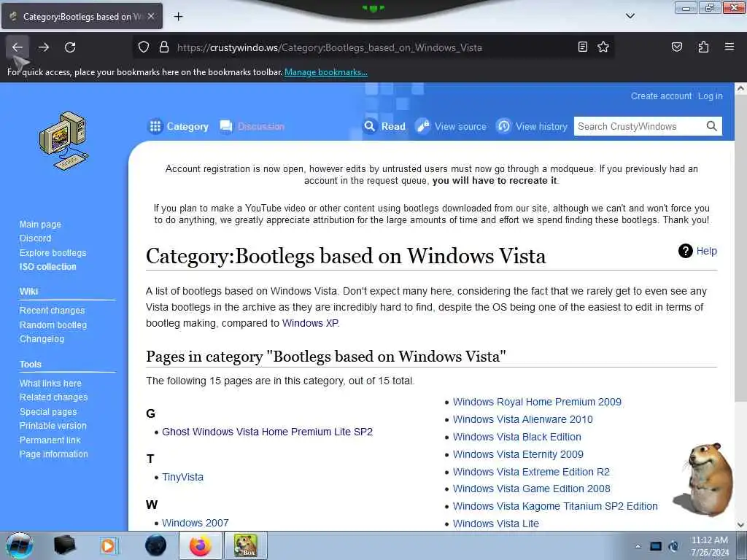Open the View history tab

(532, 126)
